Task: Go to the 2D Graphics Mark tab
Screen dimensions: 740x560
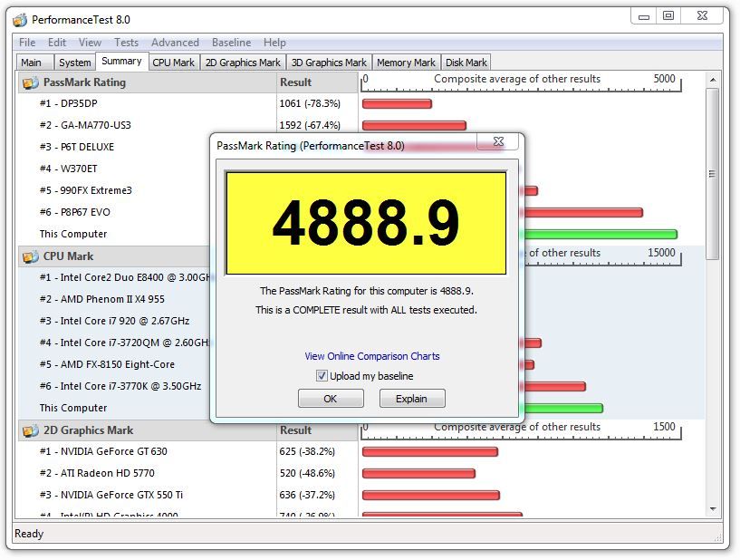Action: 243,63
